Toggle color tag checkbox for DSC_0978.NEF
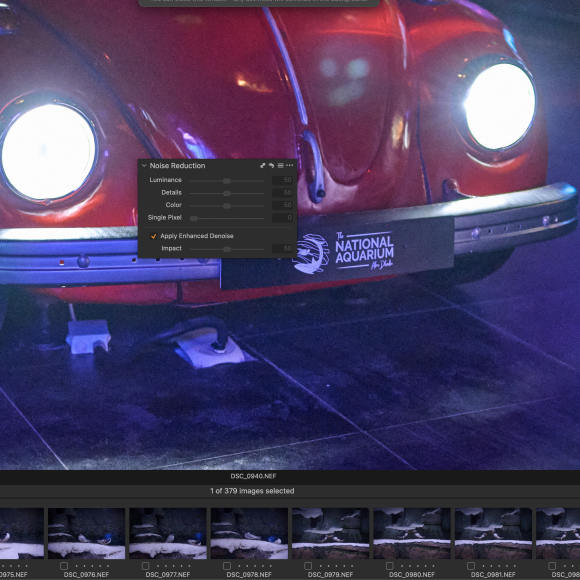Image resolution: width=580 pixels, height=580 pixels. 227,566
